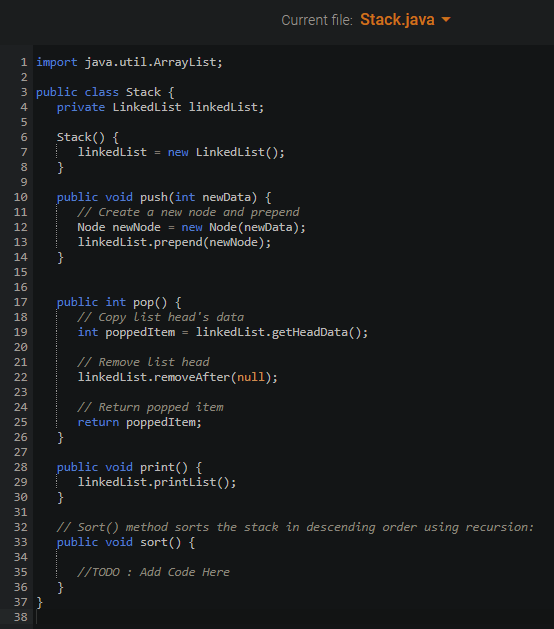Click line number 17 in gutter
This screenshot has width=554, height=629.
tap(20, 302)
